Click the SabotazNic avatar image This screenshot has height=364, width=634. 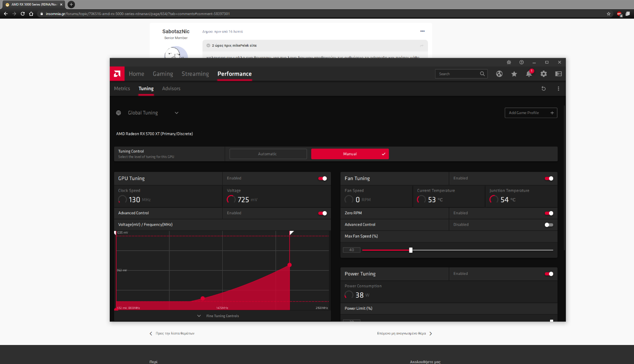176,52
